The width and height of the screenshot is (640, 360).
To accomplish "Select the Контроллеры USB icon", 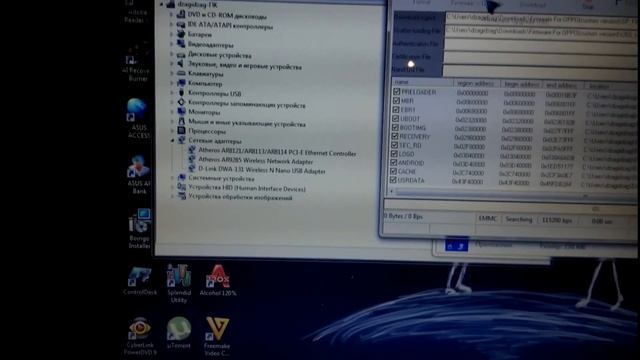I will coord(181,93).
